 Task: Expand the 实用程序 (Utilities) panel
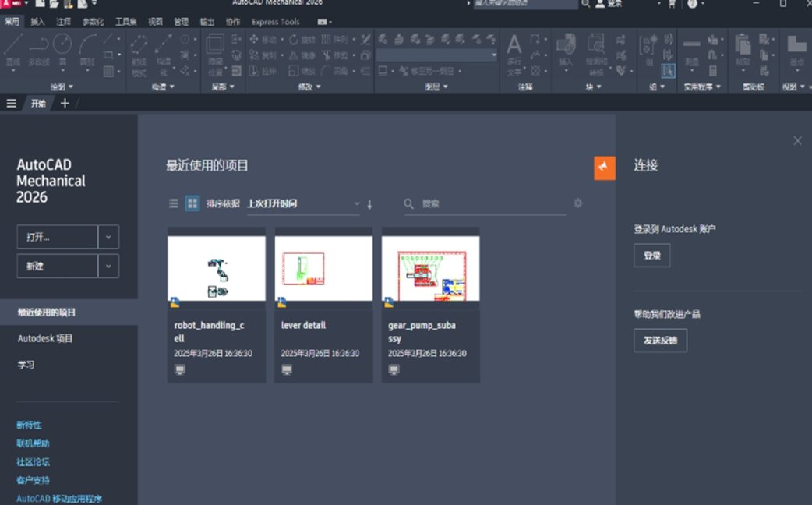(702, 87)
